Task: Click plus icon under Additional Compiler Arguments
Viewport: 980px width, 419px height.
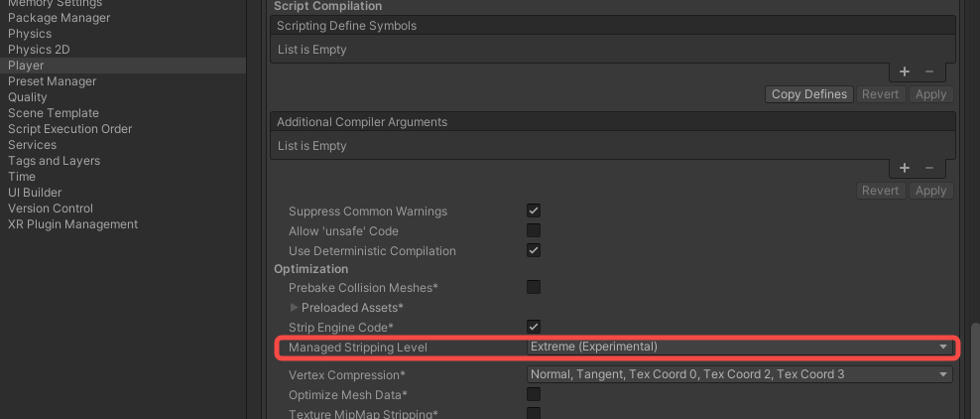Action: 904,168
